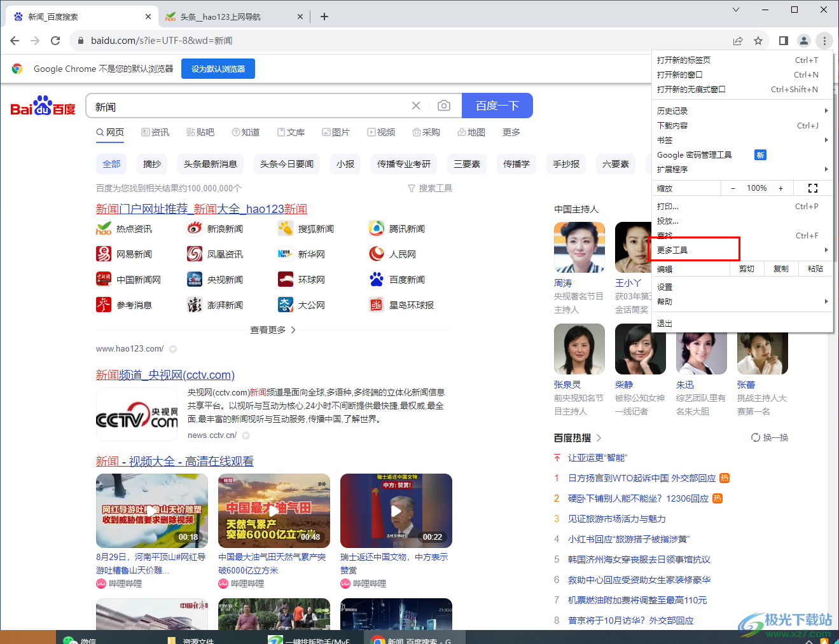Increase zoom with the plus button

pyautogui.click(x=780, y=188)
